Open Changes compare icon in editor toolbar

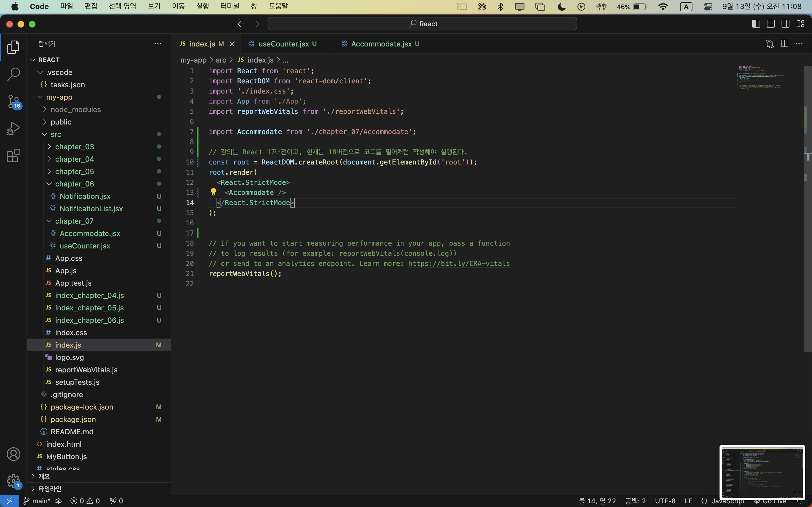tap(769, 44)
